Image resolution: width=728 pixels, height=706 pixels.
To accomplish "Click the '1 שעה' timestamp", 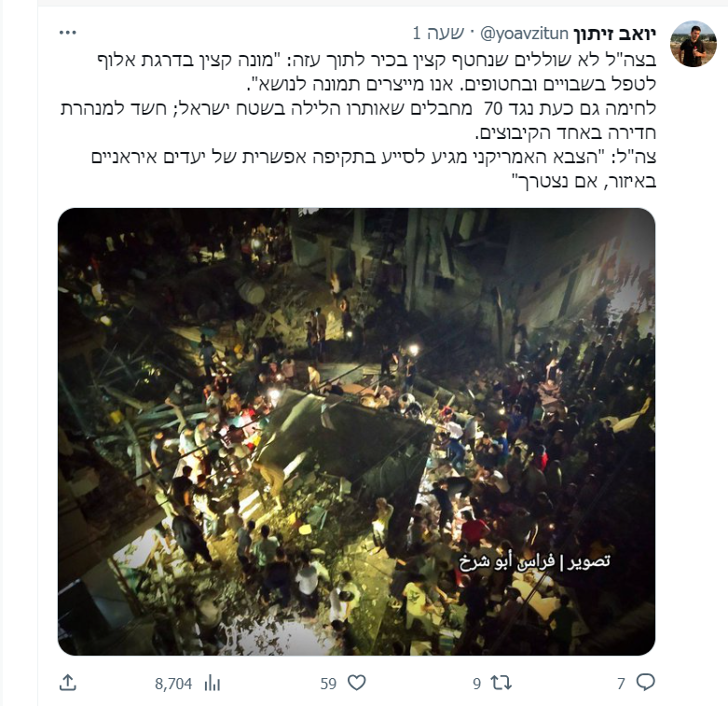I will (x=438, y=34).
